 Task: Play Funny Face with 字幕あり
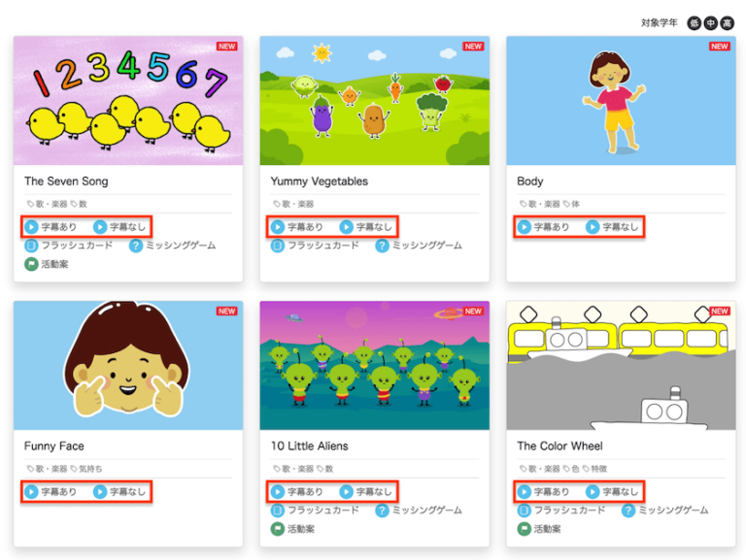pyautogui.click(x=51, y=491)
